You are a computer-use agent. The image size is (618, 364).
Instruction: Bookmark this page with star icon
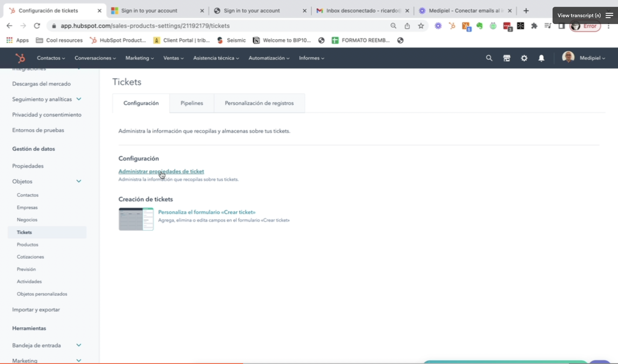pyautogui.click(x=421, y=26)
